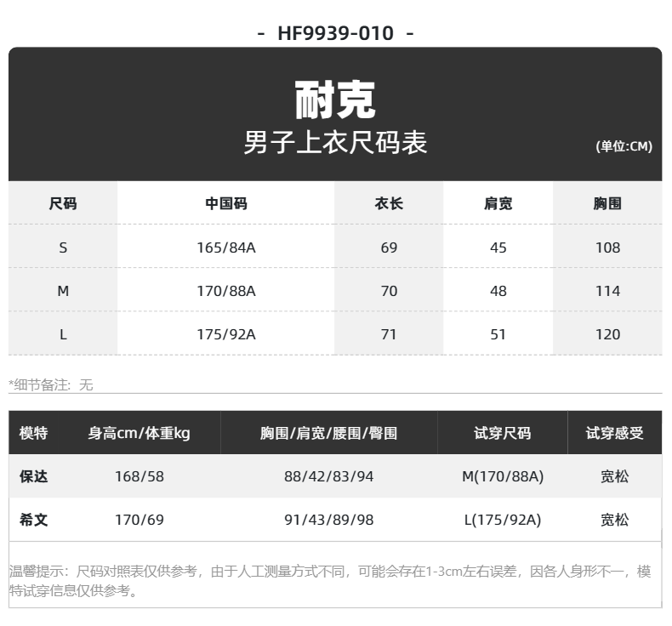The image size is (672, 626).
Task: Click the height/weight value 170/69
Action: pos(140,520)
